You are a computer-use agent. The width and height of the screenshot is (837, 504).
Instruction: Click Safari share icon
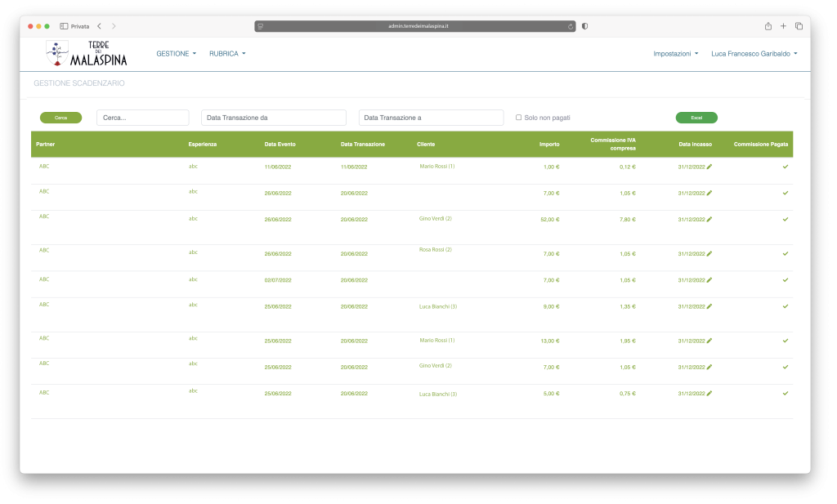click(768, 26)
